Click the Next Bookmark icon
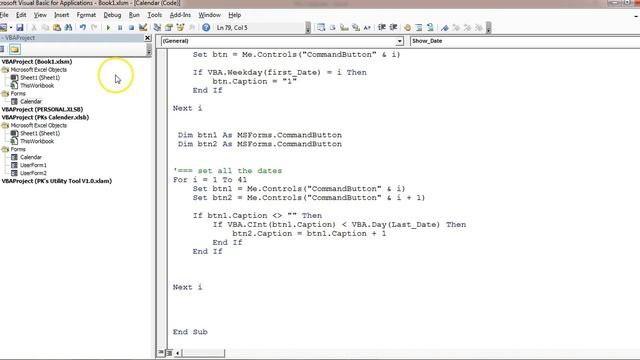 coord(456,27)
